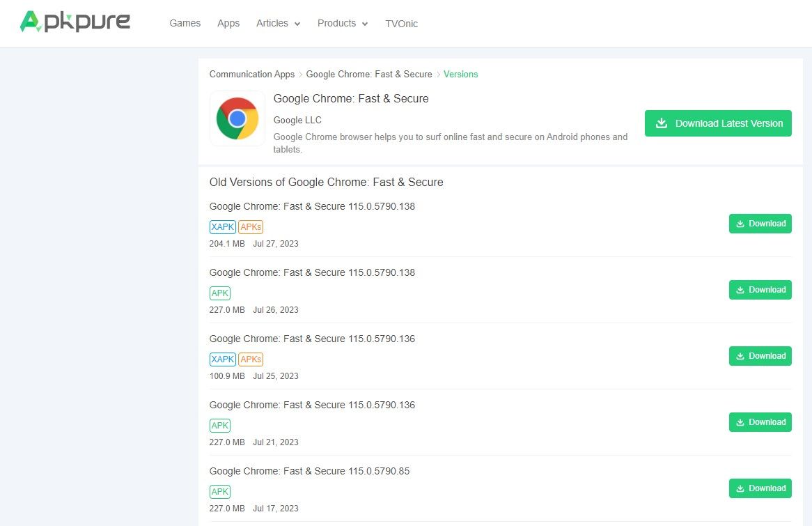Click the version title 115.0.5790.138
Screen dimensions: 812x526
(x=312, y=206)
